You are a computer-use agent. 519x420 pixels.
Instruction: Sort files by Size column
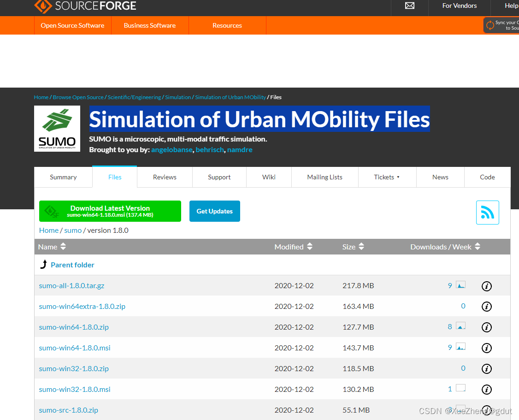click(x=353, y=247)
